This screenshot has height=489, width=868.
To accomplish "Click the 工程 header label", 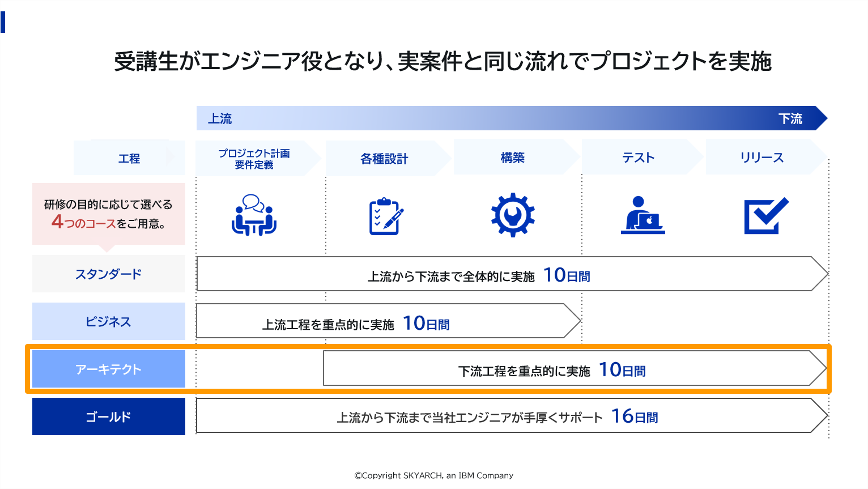I will 129,159.
